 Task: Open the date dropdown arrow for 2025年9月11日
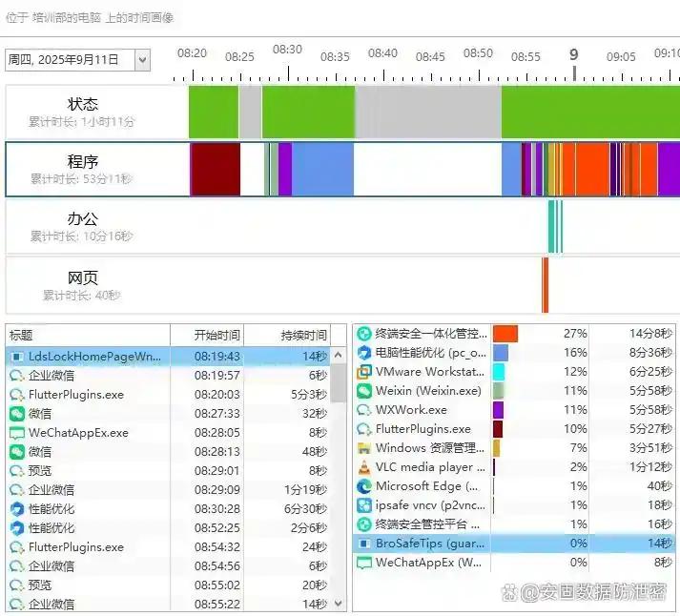tap(142, 60)
